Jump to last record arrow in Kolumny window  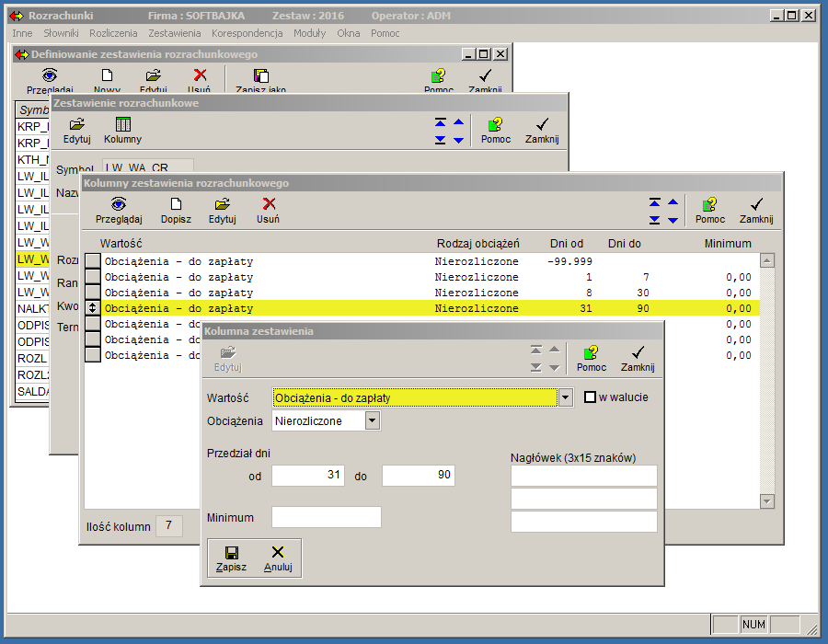click(655, 220)
